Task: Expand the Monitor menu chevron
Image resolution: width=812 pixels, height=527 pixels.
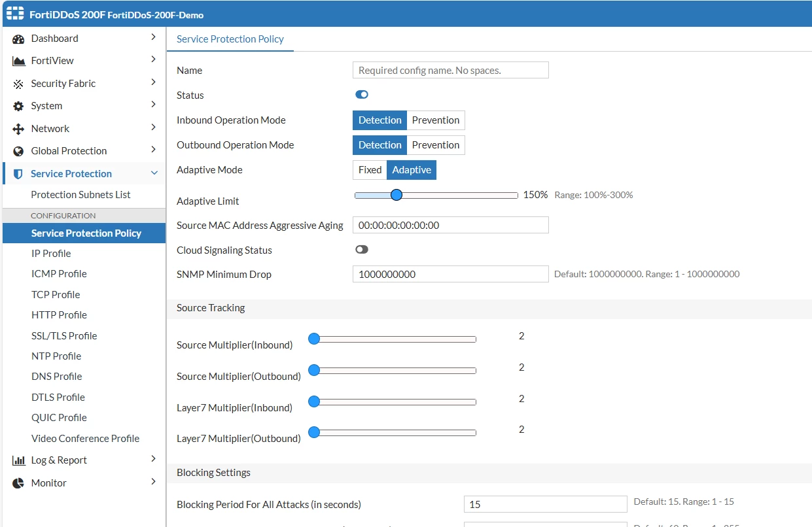Action: point(154,482)
